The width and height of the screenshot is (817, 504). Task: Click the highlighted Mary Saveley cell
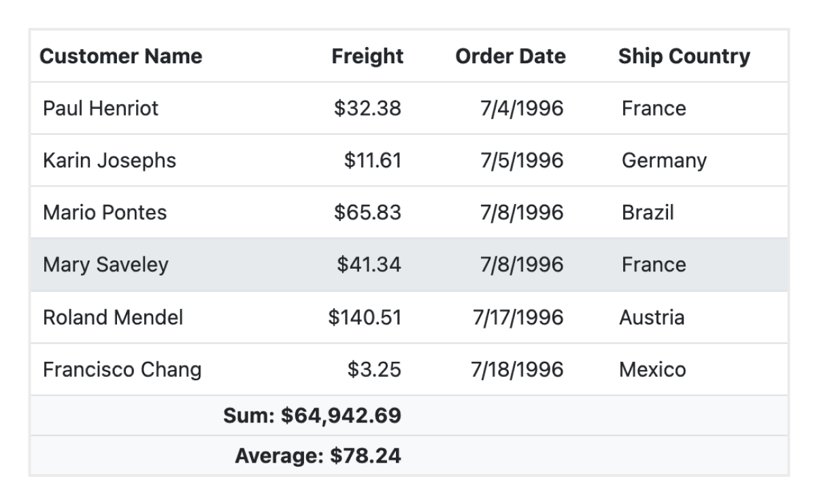tap(105, 265)
